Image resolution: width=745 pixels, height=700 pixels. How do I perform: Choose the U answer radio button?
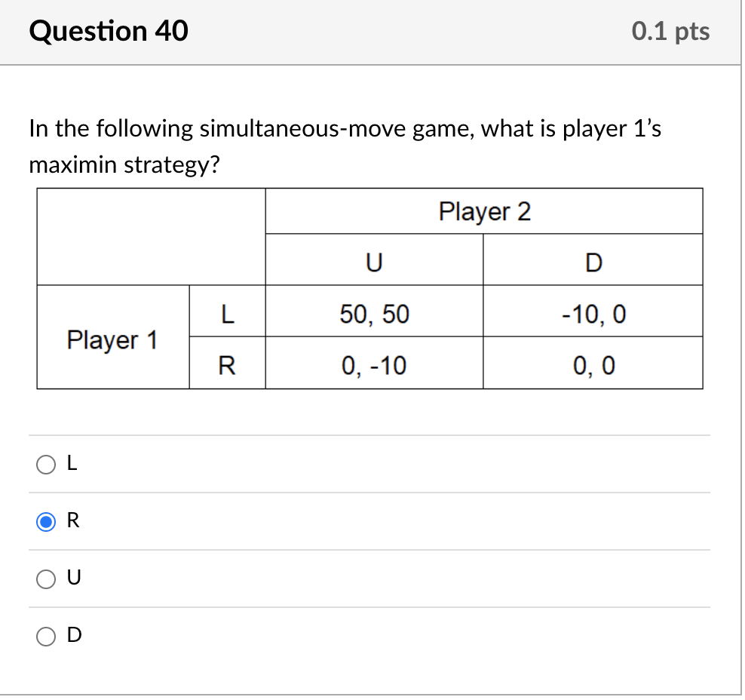click(x=45, y=579)
